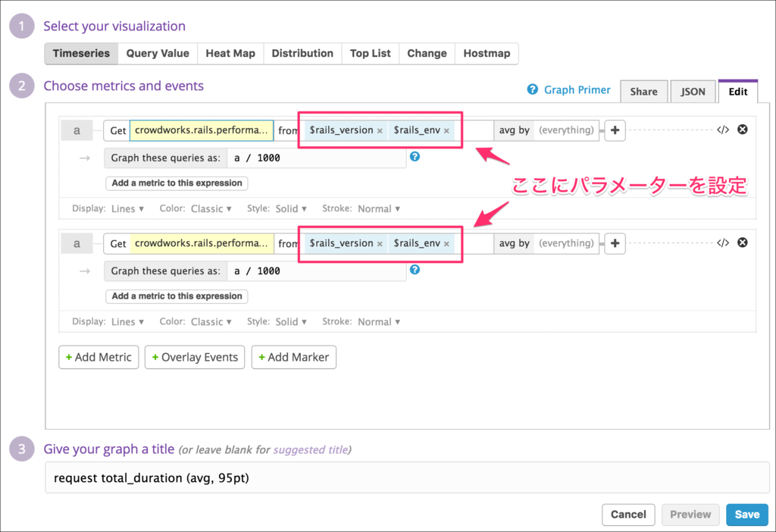Open Display Lines dropdown in first query
776x532 pixels.
[127, 209]
